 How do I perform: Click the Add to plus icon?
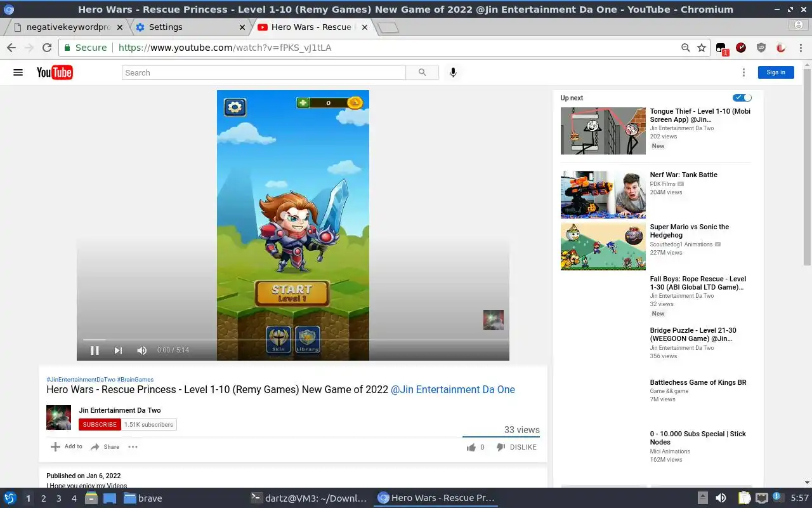(55, 446)
